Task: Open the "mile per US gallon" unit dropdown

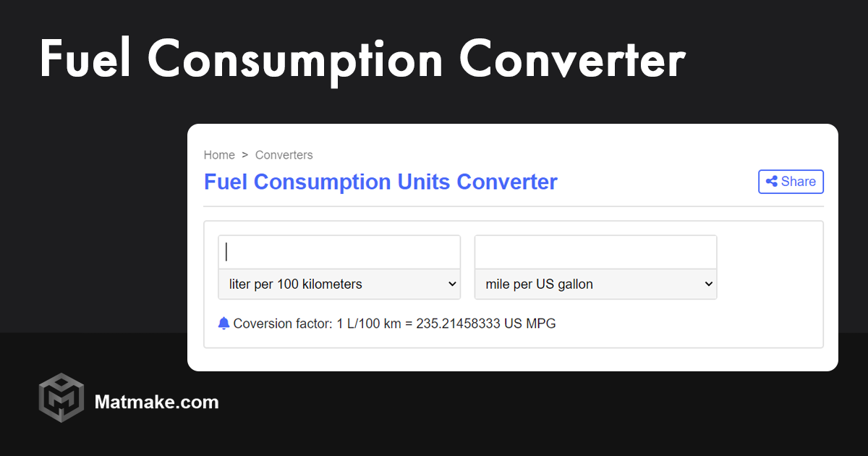Action: (x=595, y=284)
